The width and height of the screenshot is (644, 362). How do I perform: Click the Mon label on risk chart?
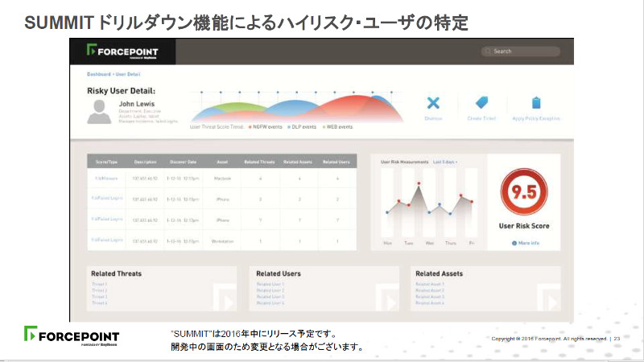click(x=387, y=243)
